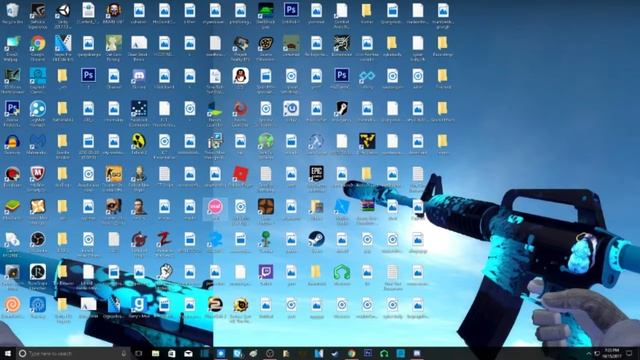The image size is (640, 360).
Task: Expand the hidden system tray icons
Action: (589, 353)
